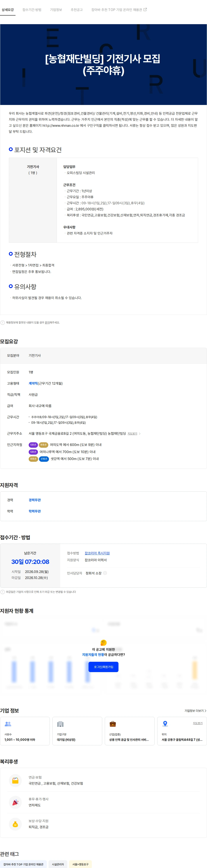Image resolution: width=207 pixels, height=868 pixels.
Task: Open the 추천공고 tab
Action: point(76,10)
